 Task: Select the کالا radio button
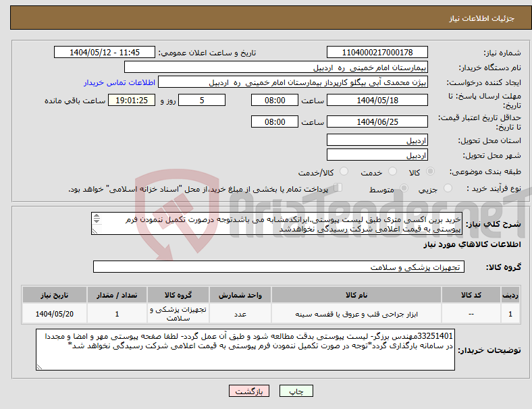tap(430, 171)
